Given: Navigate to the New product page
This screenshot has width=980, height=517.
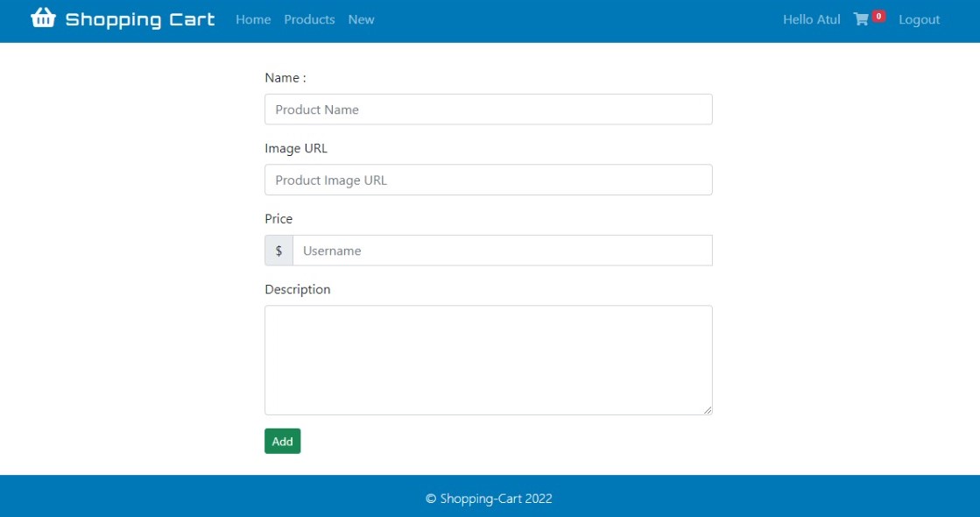Looking at the screenshot, I should coord(361,19).
